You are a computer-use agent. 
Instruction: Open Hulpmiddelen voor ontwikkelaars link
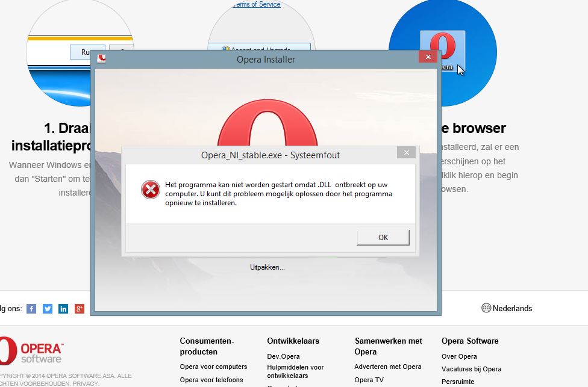click(295, 371)
